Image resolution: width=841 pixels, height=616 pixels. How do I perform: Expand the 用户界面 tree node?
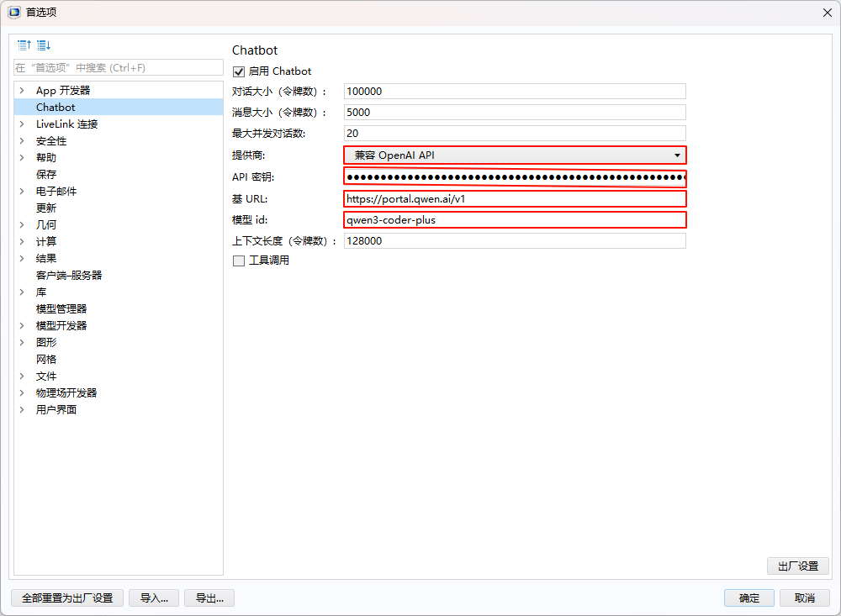point(22,409)
